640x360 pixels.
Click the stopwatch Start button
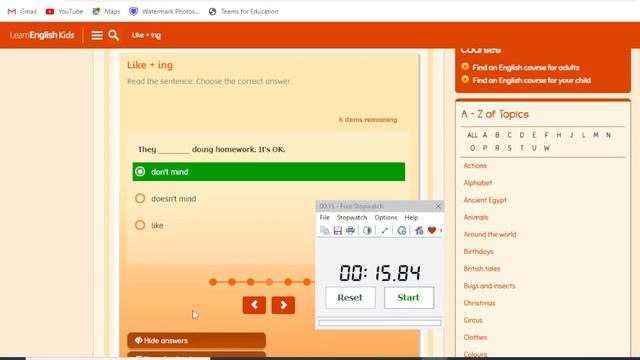pyautogui.click(x=409, y=298)
